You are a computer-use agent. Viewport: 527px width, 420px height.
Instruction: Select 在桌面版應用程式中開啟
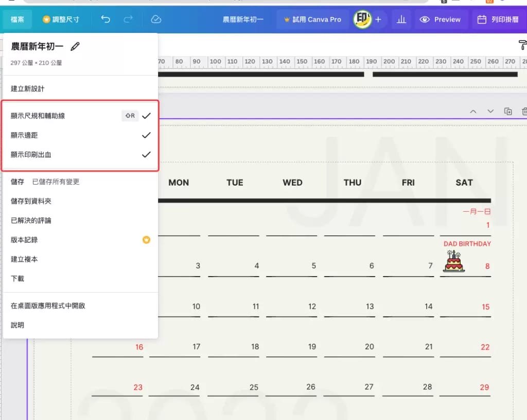coord(80,306)
